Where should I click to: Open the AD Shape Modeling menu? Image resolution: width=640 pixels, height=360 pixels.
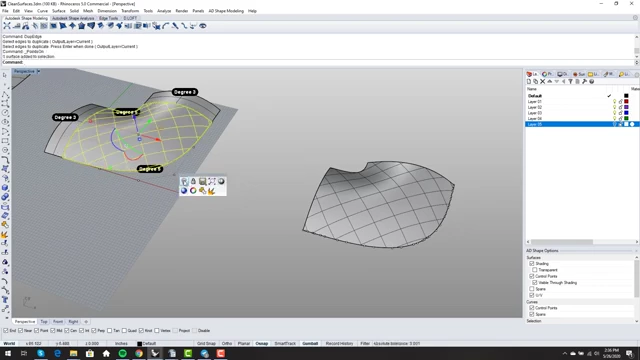tap(226, 11)
